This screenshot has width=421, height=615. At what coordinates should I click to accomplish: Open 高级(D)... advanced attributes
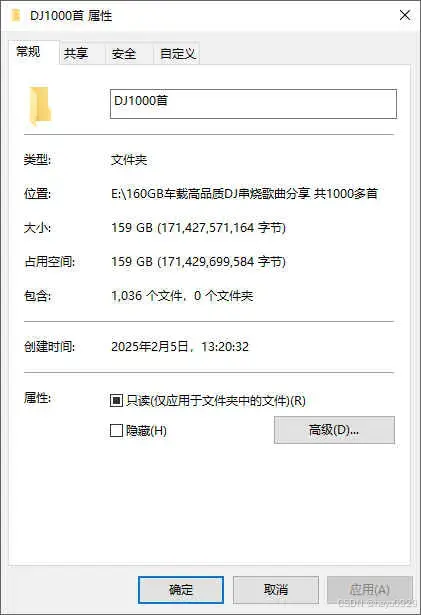(x=334, y=430)
